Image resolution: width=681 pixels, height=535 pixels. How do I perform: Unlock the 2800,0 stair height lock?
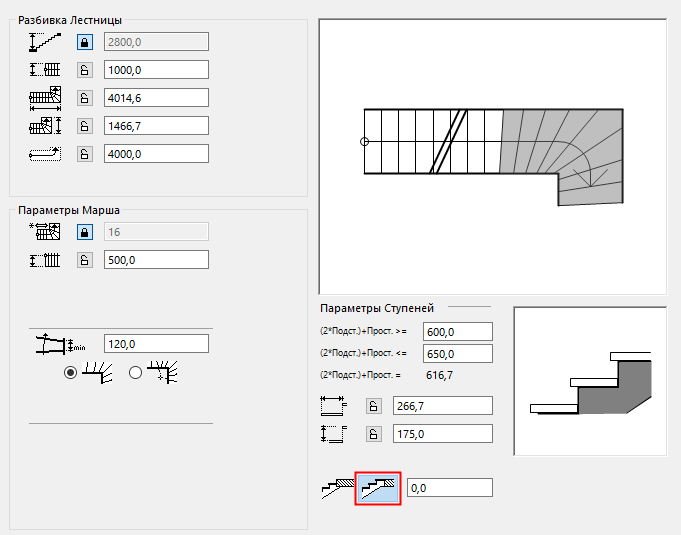pyautogui.click(x=85, y=41)
